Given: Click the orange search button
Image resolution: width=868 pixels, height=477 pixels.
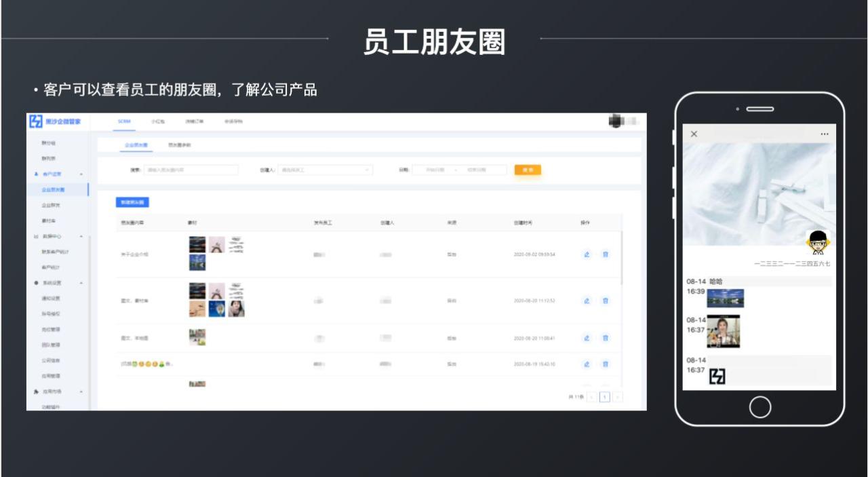Looking at the screenshot, I should point(528,170).
